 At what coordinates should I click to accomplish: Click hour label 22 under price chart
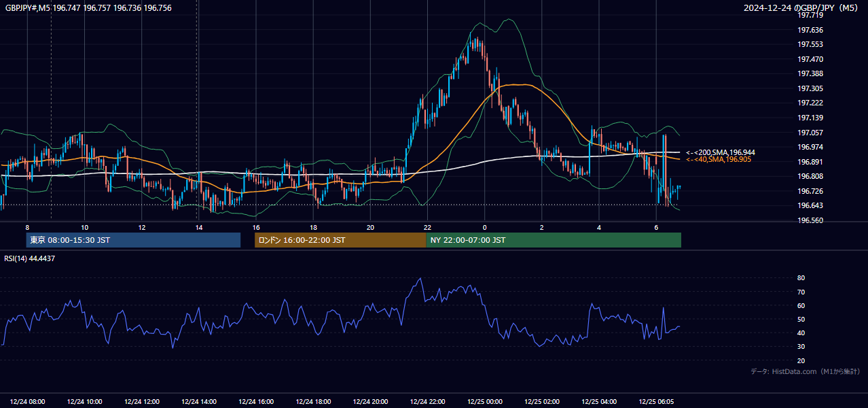coord(427,227)
